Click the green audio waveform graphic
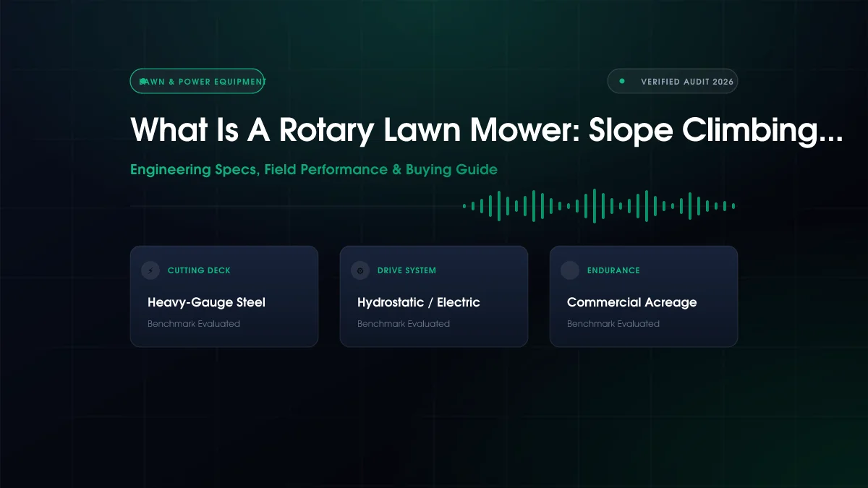The height and width of the screenshot is (488, 868). pyautogui.click(x=599, y=206)
